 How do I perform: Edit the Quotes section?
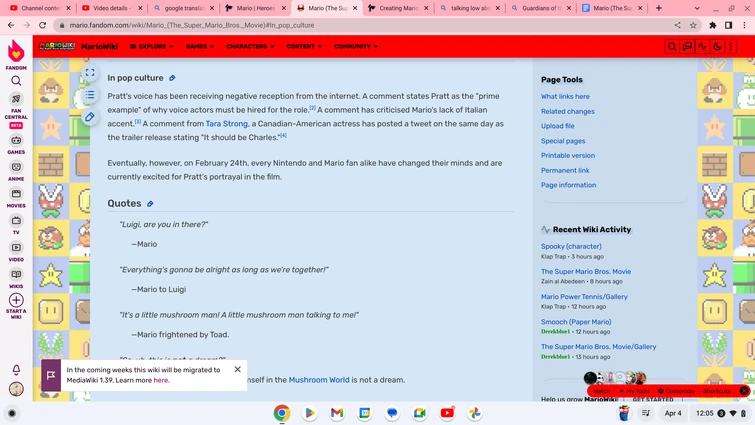(x=150, y=204)
